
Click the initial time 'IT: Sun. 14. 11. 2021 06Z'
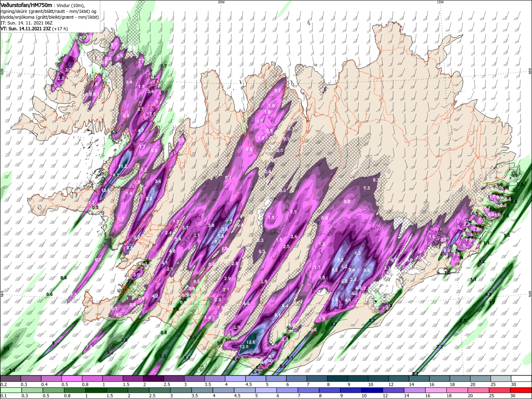click(27, 23)
